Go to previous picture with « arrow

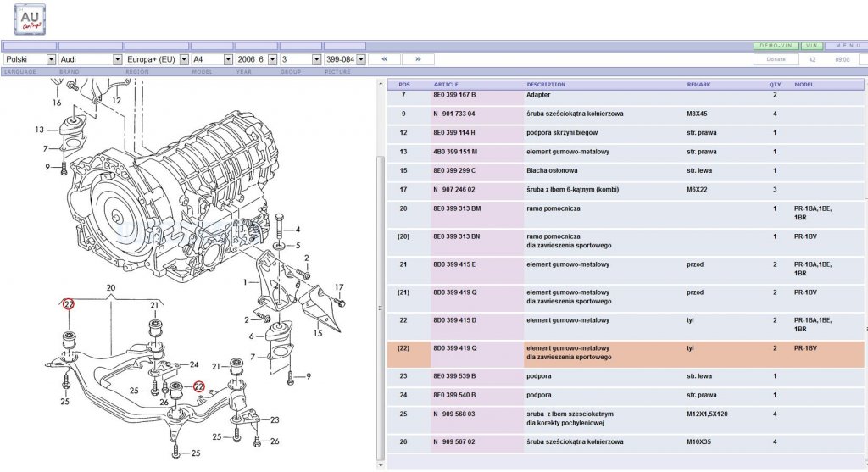[x=384, y=59]
